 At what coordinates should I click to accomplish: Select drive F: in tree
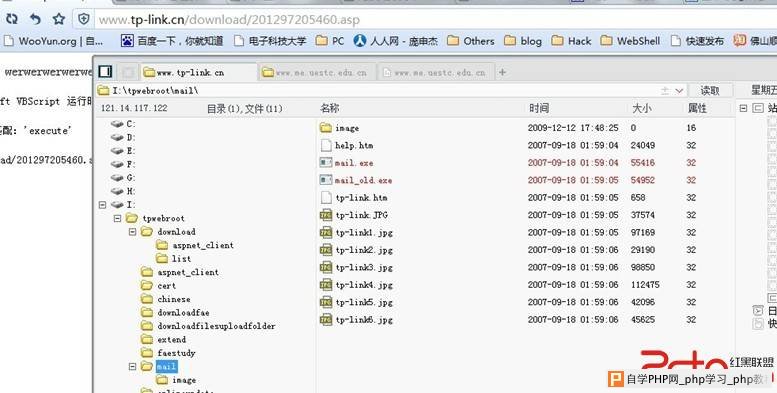pos(123,164)
